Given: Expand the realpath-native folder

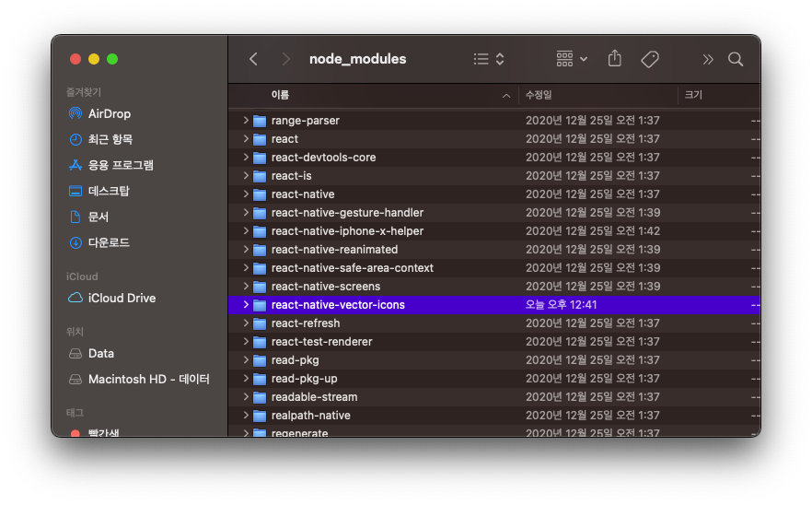Looking at the screenshot, I should (246, 416).
